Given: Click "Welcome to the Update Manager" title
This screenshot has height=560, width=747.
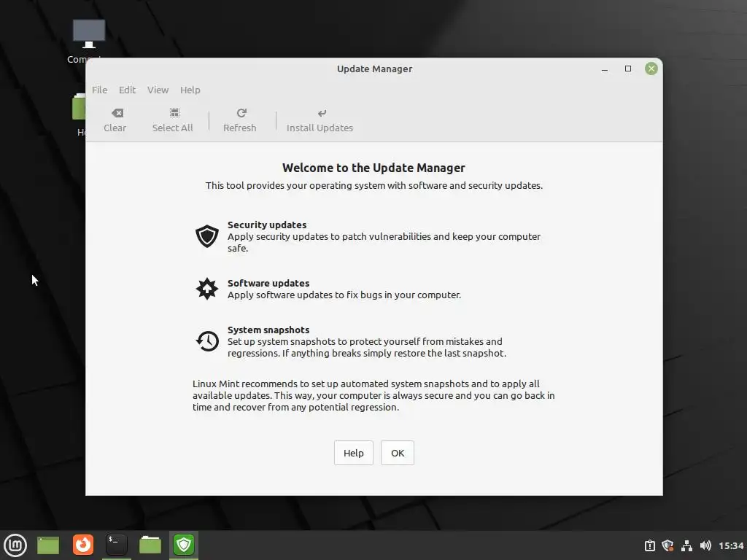Looking at the screenshot, I should pyautogui.click(x=373, y=168).
